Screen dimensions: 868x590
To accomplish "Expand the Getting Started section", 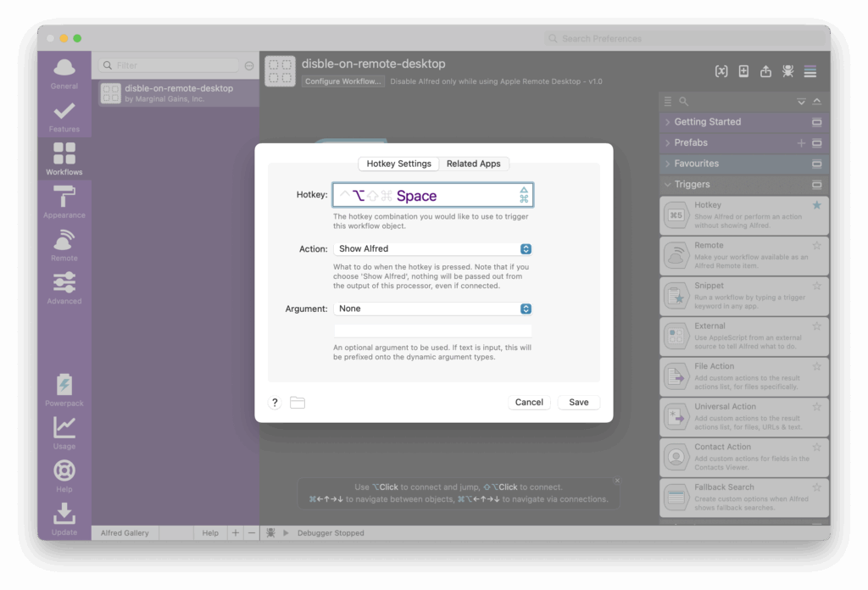I will point(707,122).
